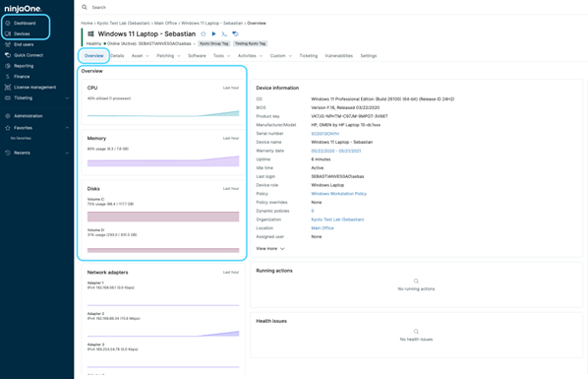Open the Tools tab dropdown
This screenshot has height=379, width=588.
221,55
